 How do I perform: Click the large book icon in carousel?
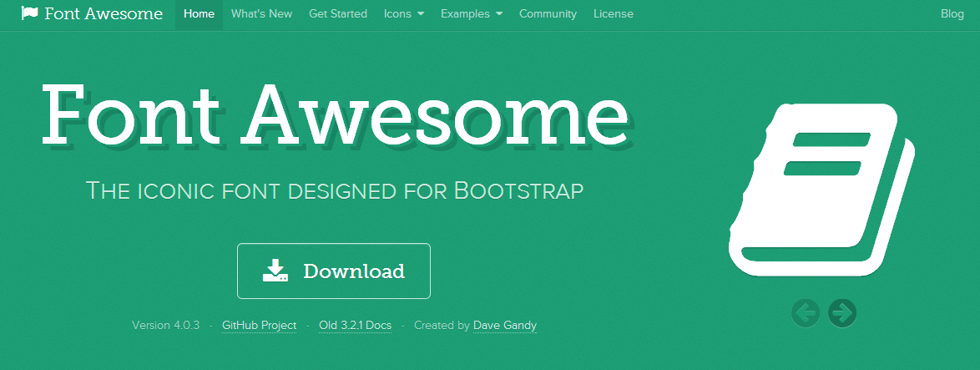[822, 190]
